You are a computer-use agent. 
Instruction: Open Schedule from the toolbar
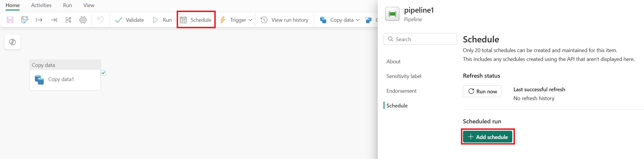pyautogui.click(x=196, y=20)
